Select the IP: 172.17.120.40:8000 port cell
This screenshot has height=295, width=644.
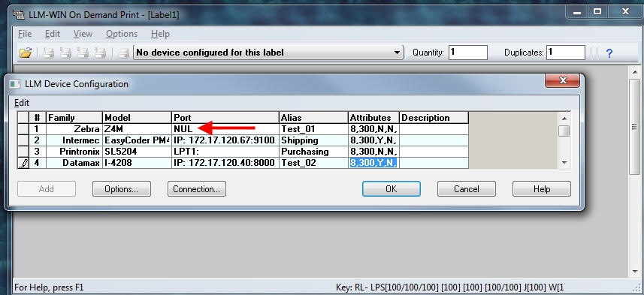click(225, 163)
